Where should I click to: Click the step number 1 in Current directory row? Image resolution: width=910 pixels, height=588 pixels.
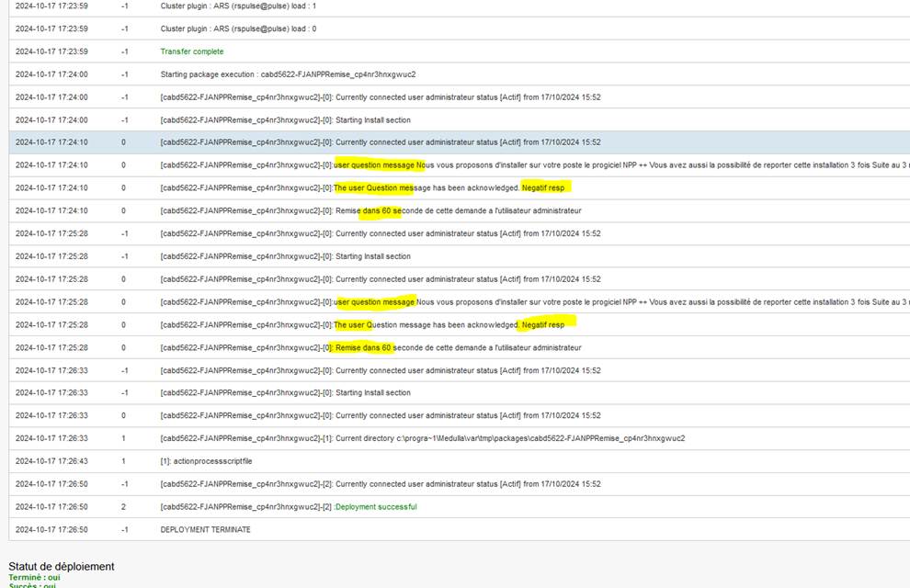pos(123,438)
